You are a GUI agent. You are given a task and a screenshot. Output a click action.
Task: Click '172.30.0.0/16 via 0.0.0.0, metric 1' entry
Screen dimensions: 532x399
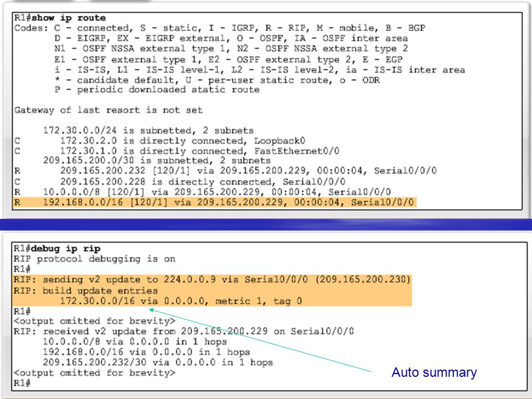pos(181,301)
